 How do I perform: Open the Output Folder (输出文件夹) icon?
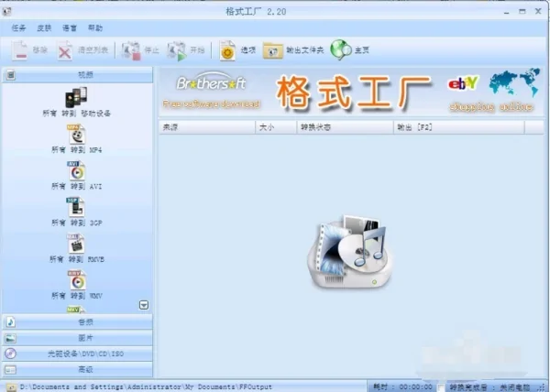[x=272, y=50]
